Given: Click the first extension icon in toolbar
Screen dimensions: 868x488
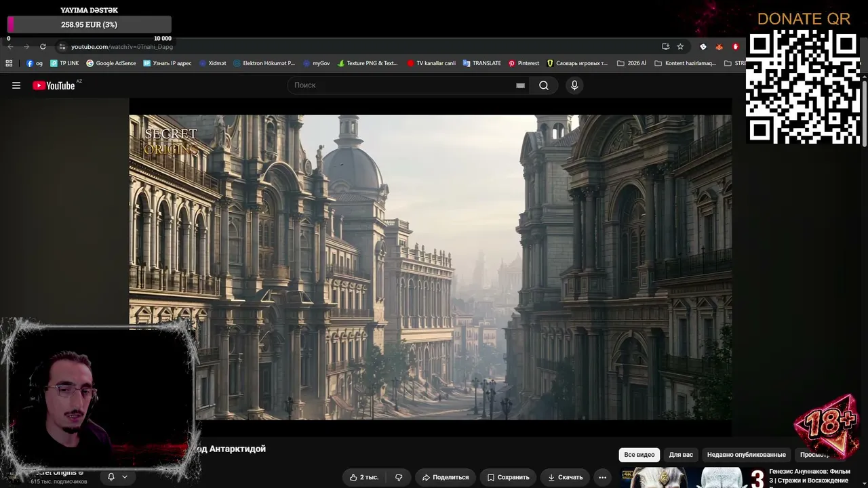Looking at the screenshot, I should 703,47.
